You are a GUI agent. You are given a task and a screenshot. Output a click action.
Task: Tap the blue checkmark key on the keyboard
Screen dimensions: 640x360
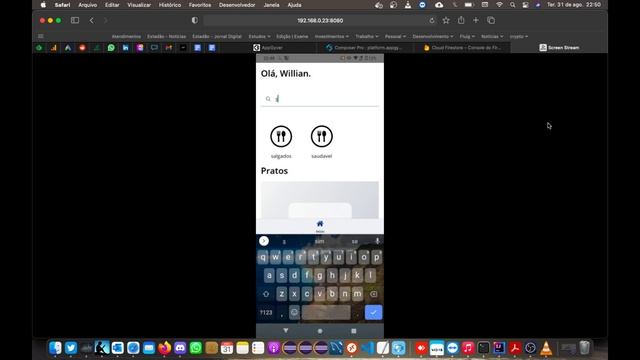point(373,313)
